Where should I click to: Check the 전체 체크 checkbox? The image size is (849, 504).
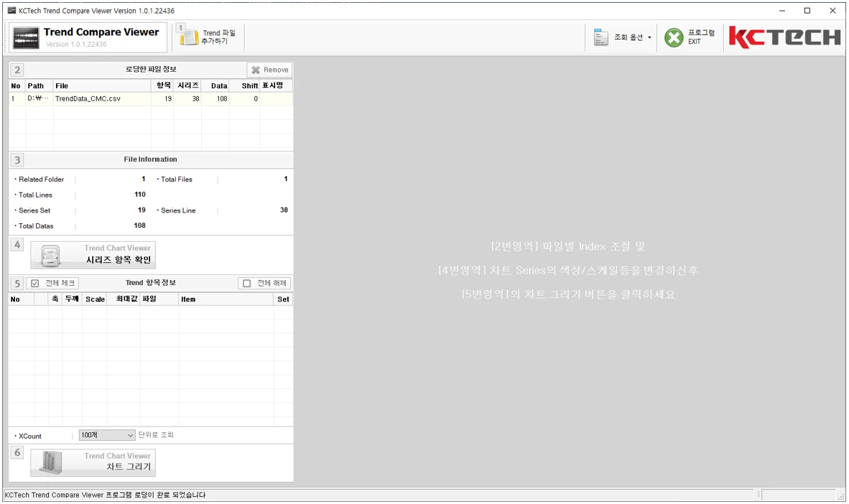coord(35,283)
